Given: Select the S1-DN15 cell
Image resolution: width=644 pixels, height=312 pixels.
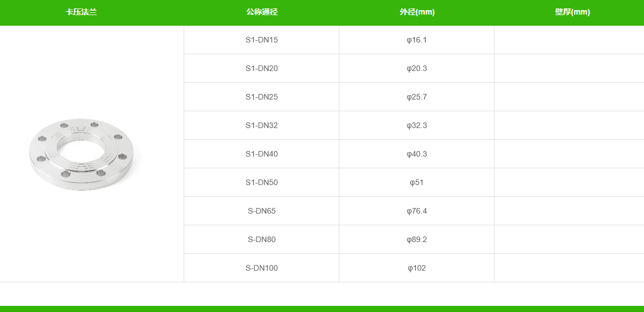Looking at the screenshot, I should [x=262, y=40].
